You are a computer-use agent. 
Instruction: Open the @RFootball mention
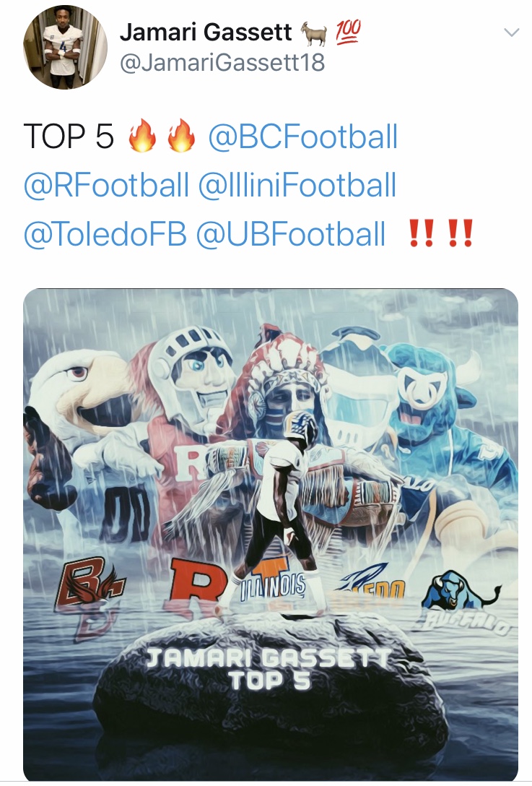[x=106, y=185]
